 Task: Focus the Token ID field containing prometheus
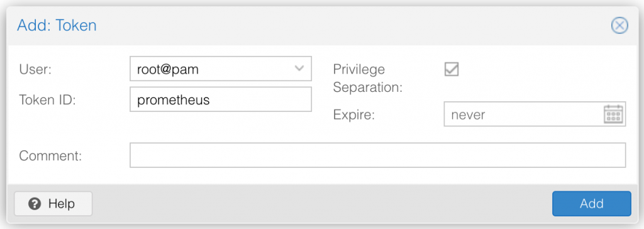click(x=221, y=99)
